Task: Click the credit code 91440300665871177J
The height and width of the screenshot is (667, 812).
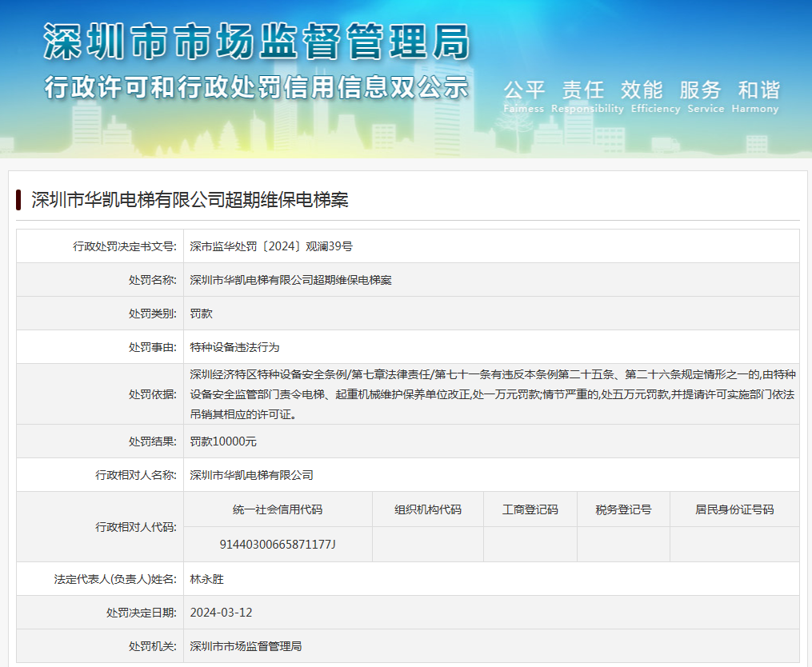Action: pos(278,544)
